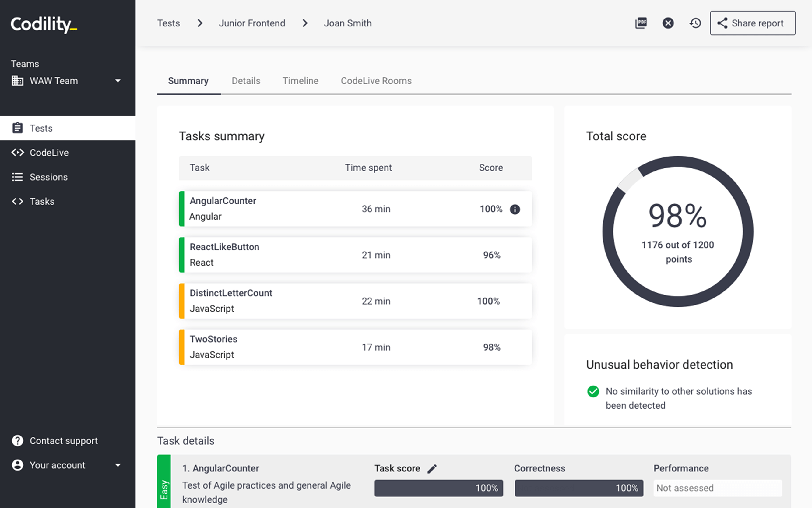Viewport: 812px width, 508px height.
Task: Click the Sessions sidebar menu item
Action: click(48, 177)
